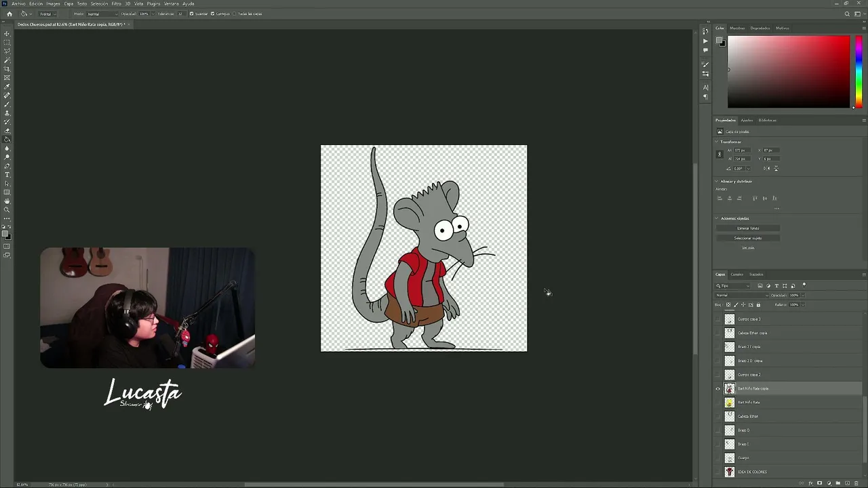This screenshot has height=488, width=868.
Task: Click the tolerance value input field
Action: pos(180,14)
